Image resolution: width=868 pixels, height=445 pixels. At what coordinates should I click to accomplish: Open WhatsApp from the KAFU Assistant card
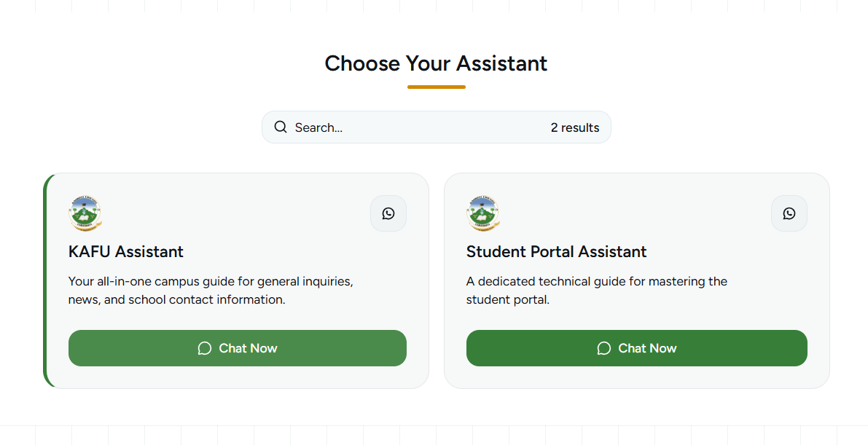coord(388,213)
